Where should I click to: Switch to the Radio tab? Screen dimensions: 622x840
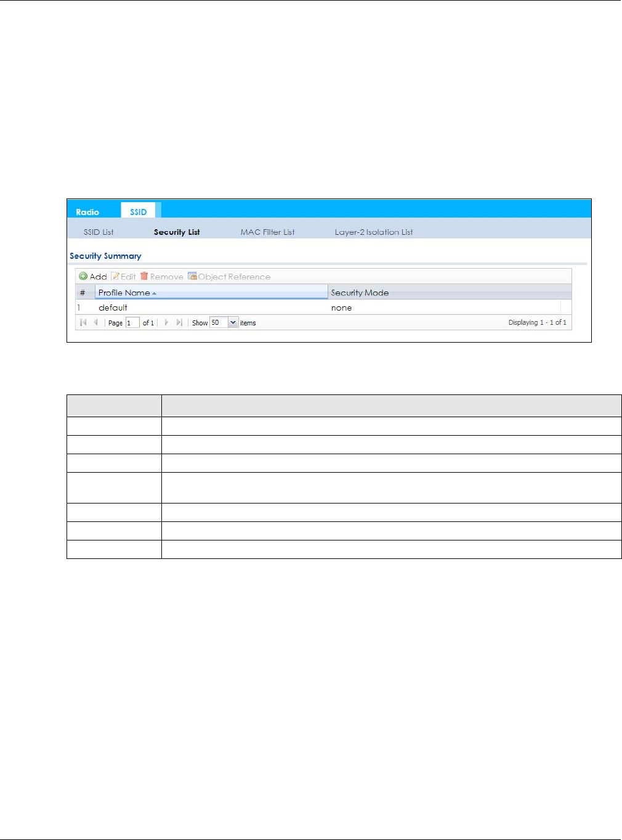pyautogui.click(x=87, y=212)
